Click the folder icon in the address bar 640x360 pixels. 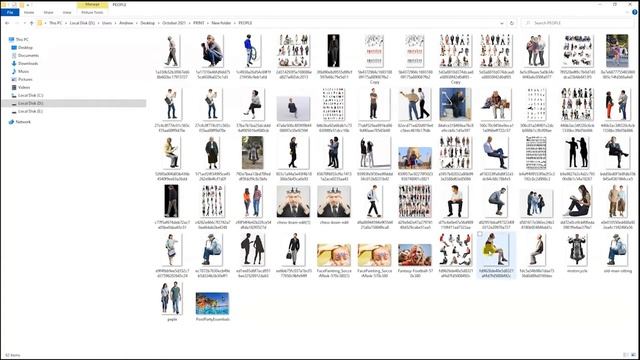pos(40,23)
